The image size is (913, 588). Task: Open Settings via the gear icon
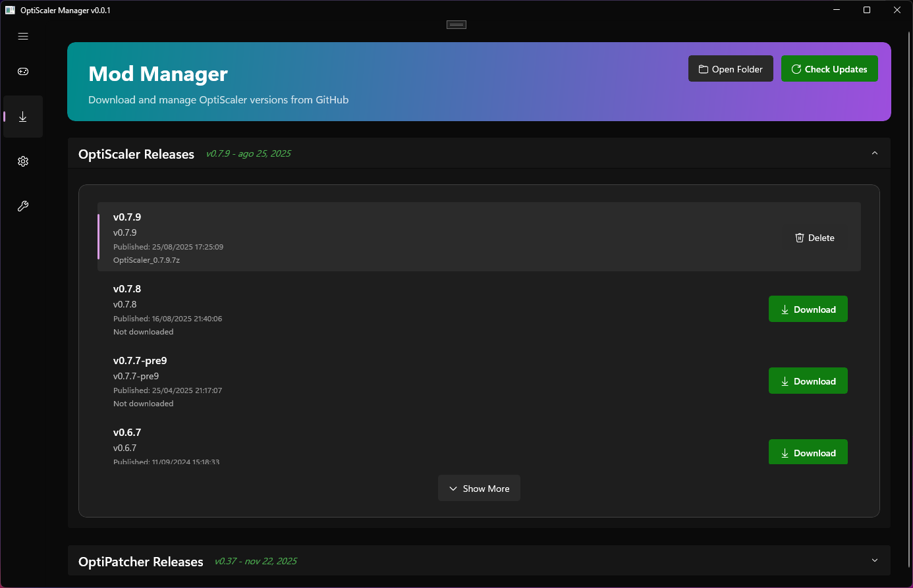pyautogui.click(x=23, y=161)
